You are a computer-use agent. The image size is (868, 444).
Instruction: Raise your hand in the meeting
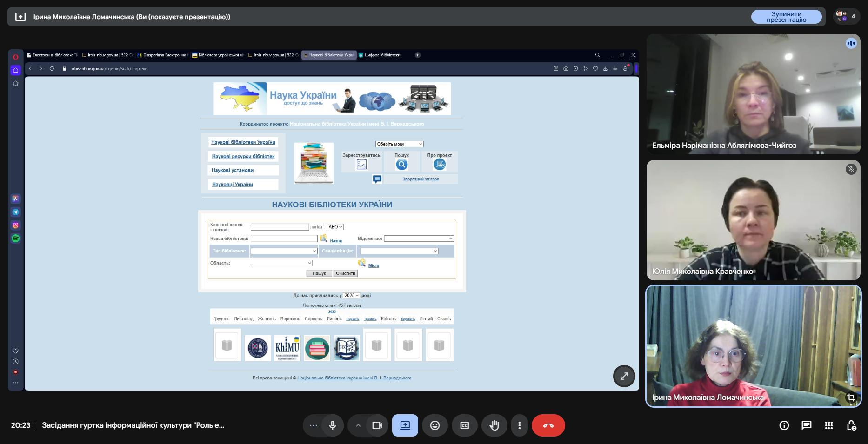[x=494, y=425]
